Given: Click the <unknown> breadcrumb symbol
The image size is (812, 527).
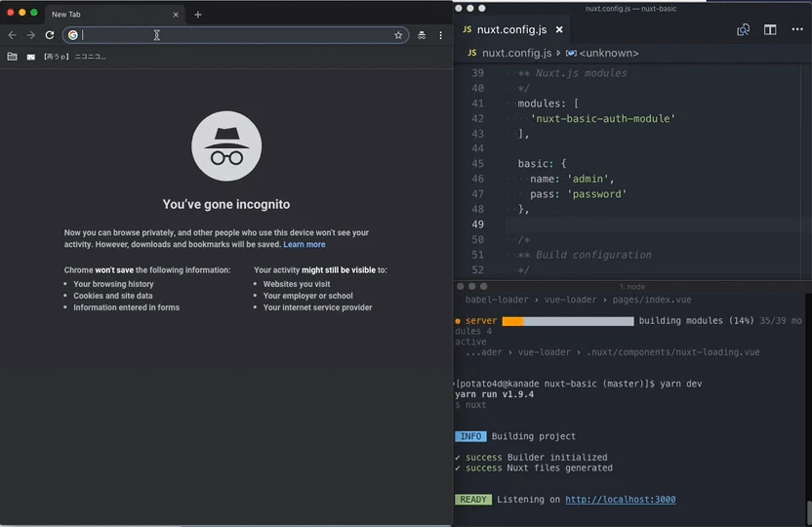Looking at the screenshot, I should click(x=608, y=53).
